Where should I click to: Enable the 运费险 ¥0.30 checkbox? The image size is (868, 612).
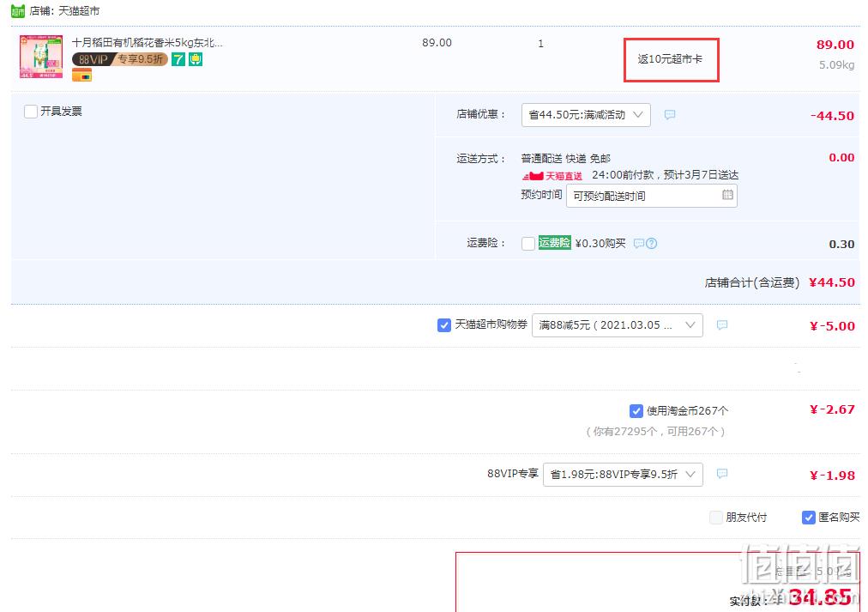tap(528, 244)
